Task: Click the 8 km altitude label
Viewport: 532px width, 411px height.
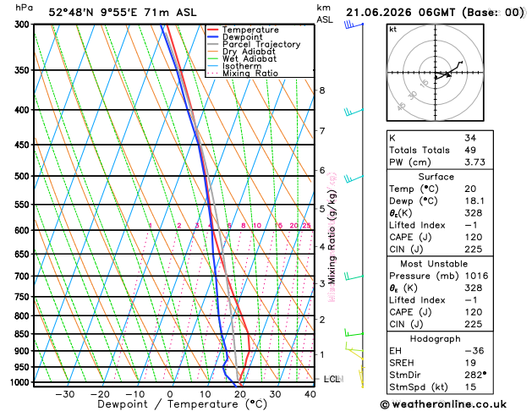Action: (322, 90)
